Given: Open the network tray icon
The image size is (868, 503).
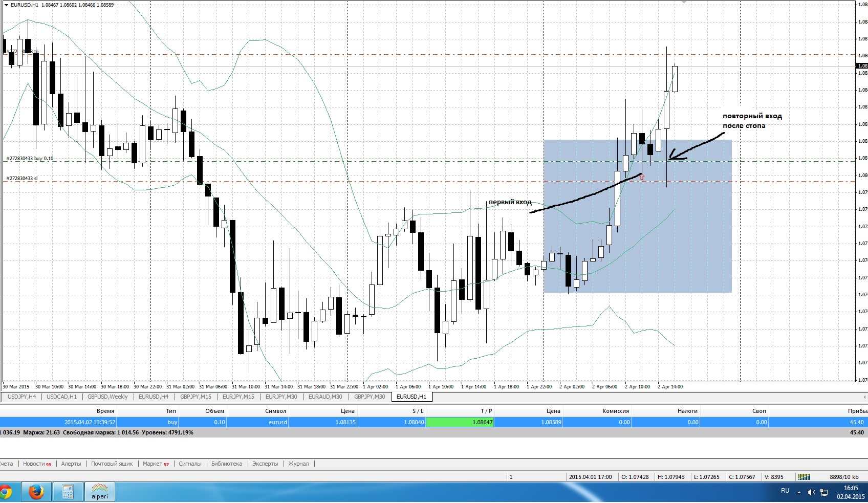Looking at the screenshot, I should click(824, 492).
